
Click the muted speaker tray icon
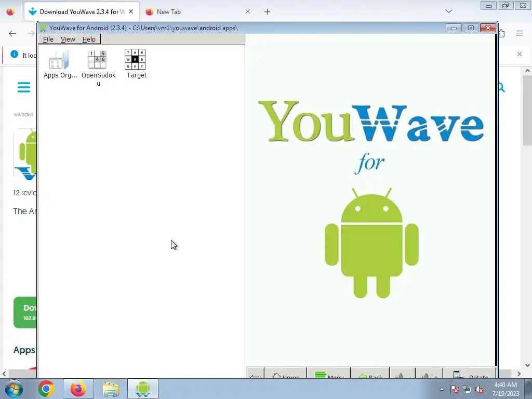[480, 389]
